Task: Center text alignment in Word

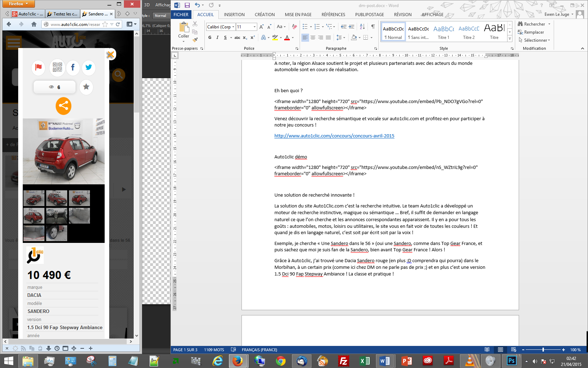Action: (x=313, y=38)
